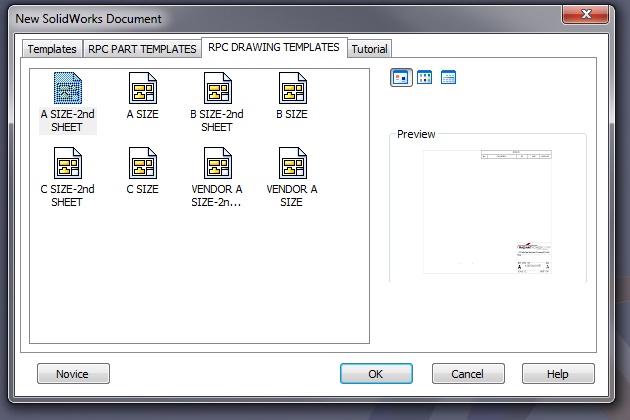Click the 'C SIZE' label text
Image resolution: width=630 pixels, height=420 pixels.
pos(142,189)
